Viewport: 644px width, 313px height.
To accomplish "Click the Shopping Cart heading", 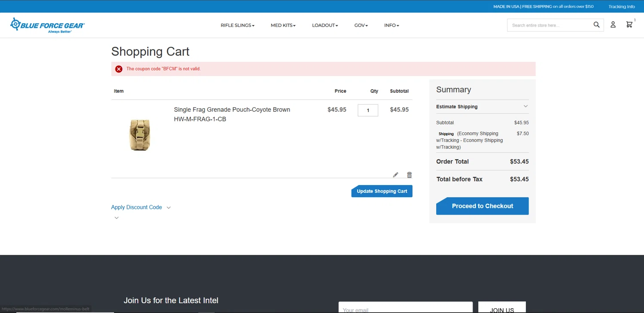I will coord(150,52).
